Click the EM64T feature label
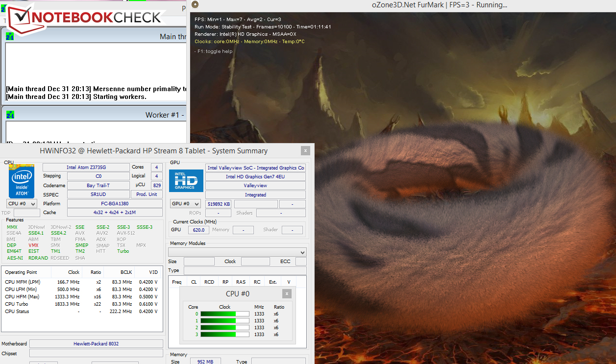The height and width of the screenshot is (364, 616). 14,251
